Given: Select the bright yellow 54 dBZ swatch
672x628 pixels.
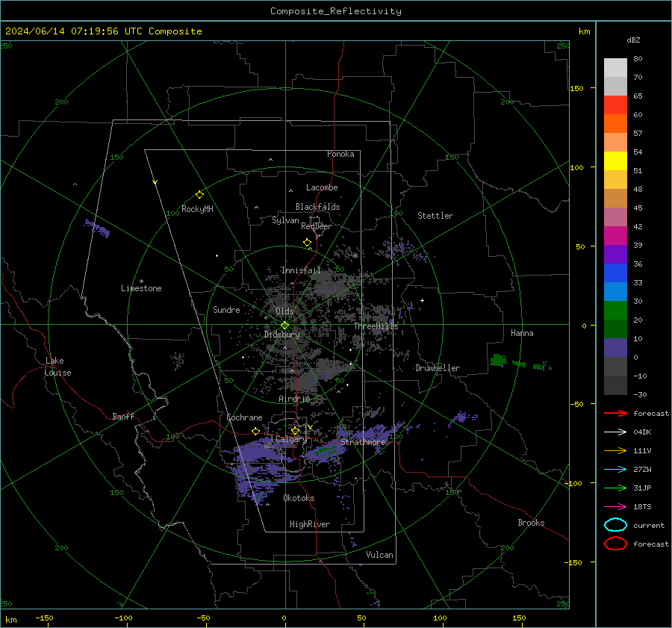Looking at the screenshot, I should tap(615, 161).
